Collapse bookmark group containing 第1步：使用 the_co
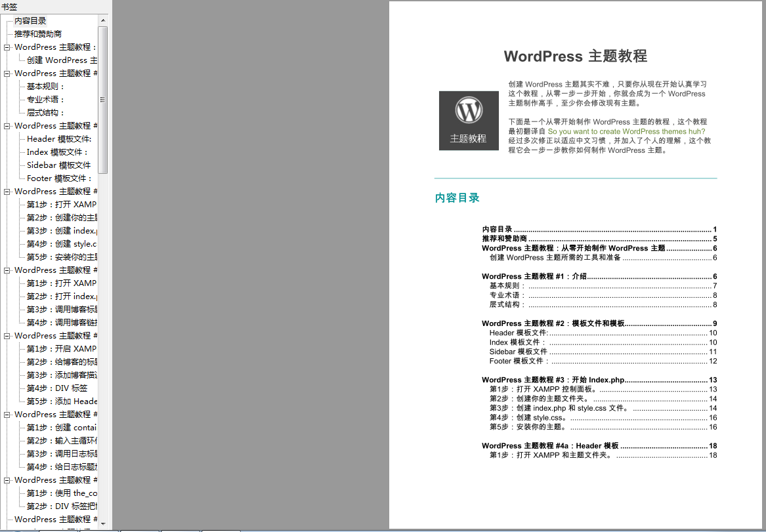This screenshot has height=532, width=766. 7,480
